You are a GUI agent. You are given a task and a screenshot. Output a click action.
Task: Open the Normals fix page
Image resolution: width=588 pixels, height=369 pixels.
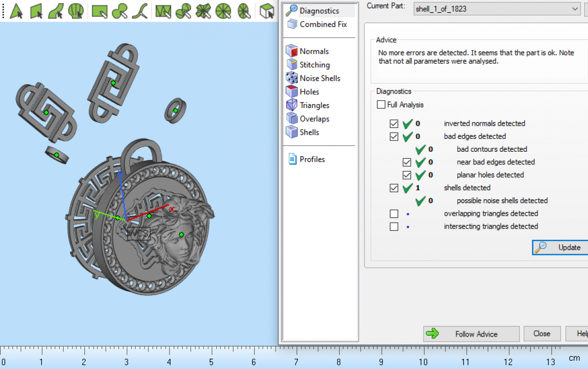pos(314,51)
